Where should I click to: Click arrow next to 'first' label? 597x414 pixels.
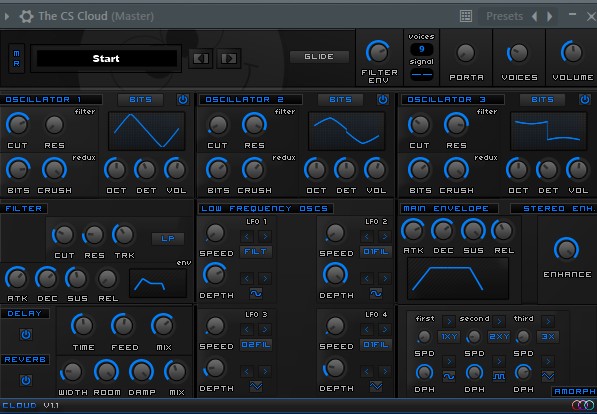pos(449,321)
